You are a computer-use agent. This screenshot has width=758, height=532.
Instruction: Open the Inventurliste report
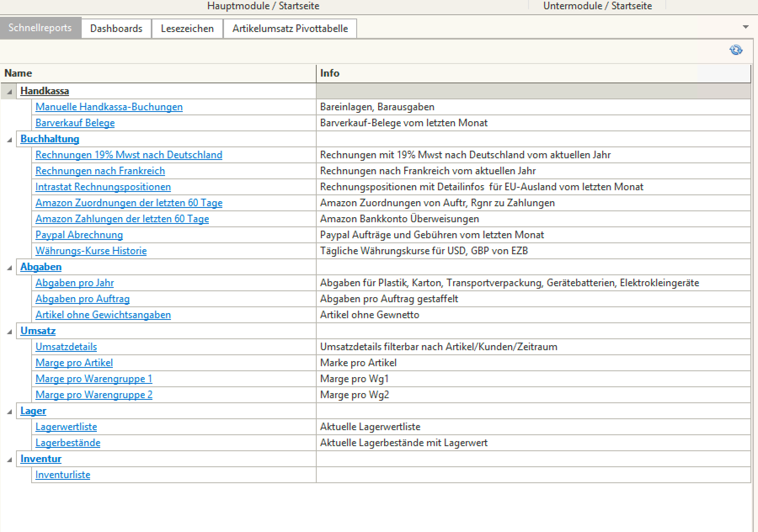(63, 475)
